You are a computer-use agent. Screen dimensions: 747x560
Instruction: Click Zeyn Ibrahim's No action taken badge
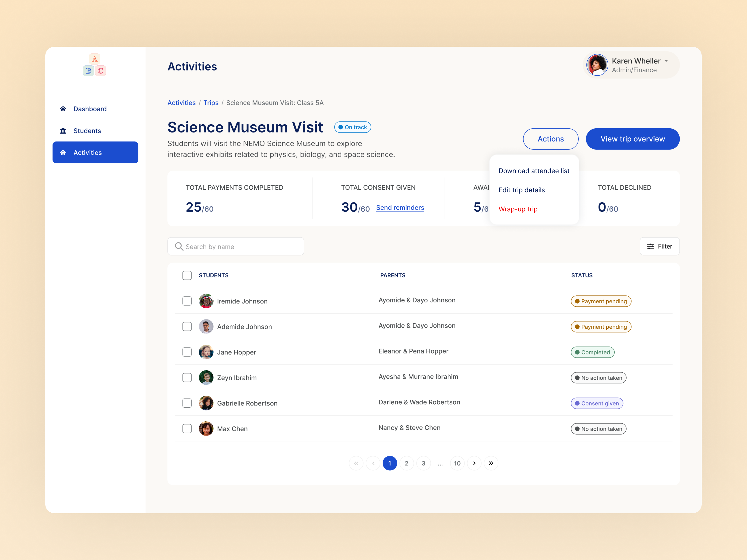[x=598, y=378]
